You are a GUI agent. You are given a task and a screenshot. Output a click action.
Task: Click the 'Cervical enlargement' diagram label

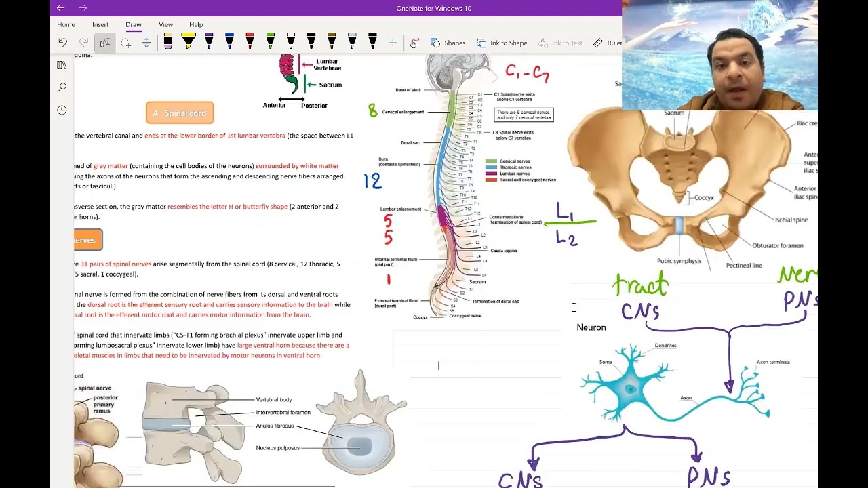403,112
